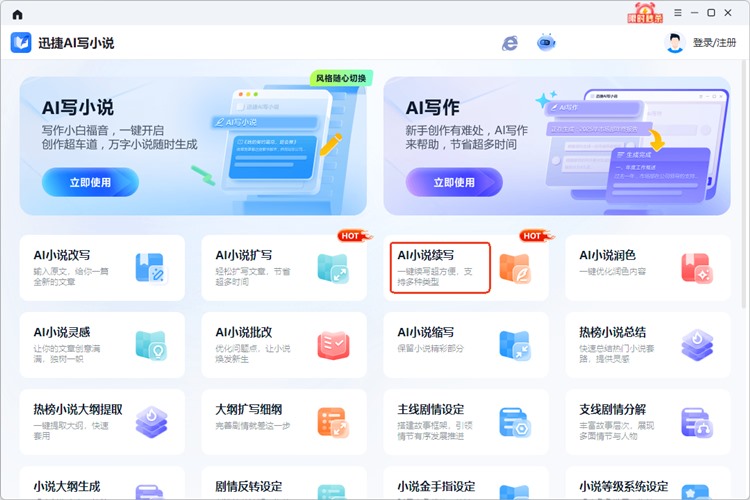This screenshot has height=500, width=750.
Task: Open AI小说扩写 title
Action: click(x=243, y=255)
